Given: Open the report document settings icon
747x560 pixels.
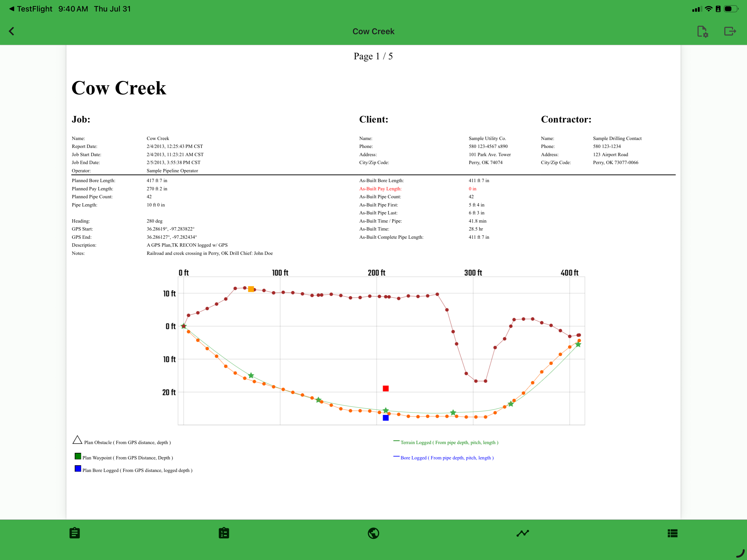Looking at the screenshot, I should (703, 31).
